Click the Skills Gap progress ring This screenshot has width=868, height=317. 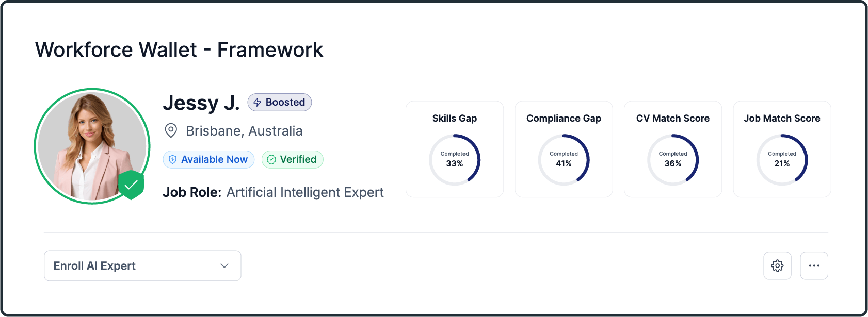[455, 159]
